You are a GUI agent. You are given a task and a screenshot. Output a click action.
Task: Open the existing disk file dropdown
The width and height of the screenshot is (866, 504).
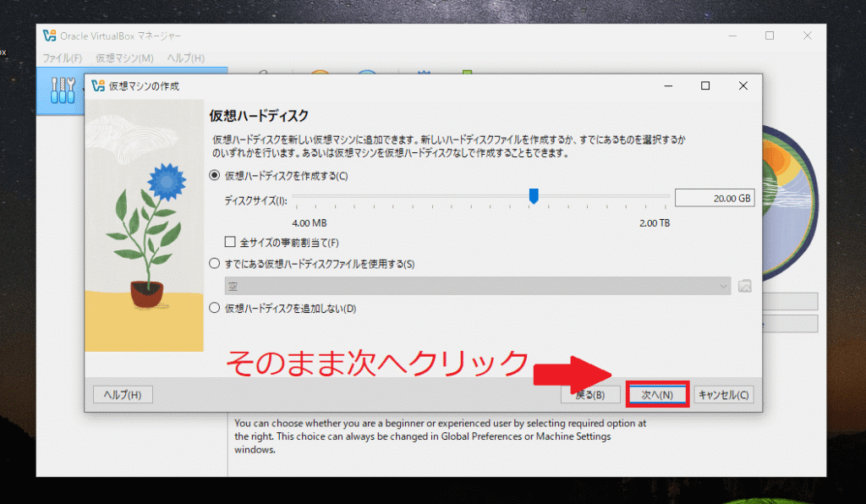point(477,286)
